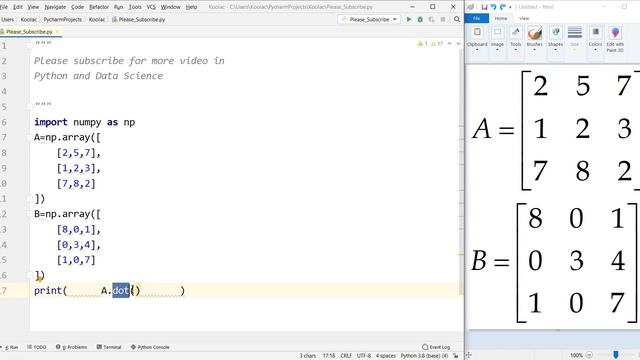The image size is (640, 360).
Task: Click the Redo arrow in Paint title bar
Action: (502, 7)
